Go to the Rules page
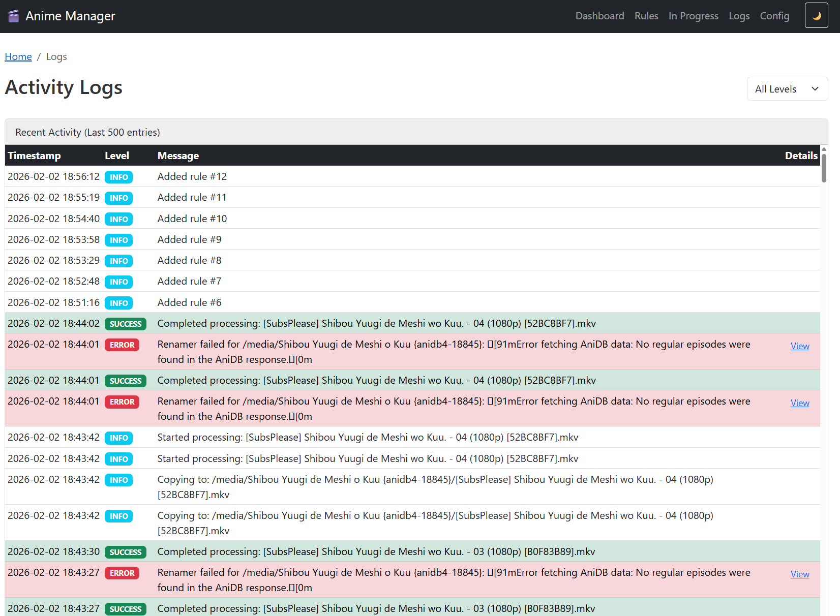 (646, 16)
